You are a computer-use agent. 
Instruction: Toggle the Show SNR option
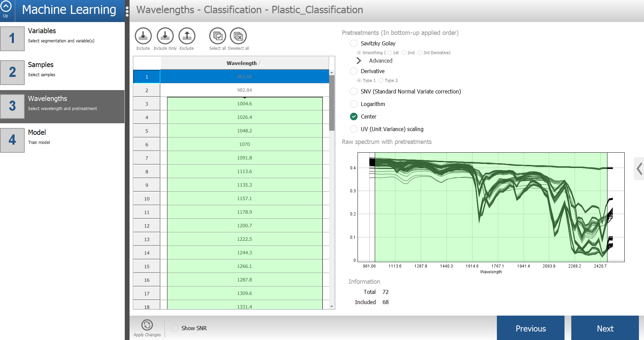175,328
